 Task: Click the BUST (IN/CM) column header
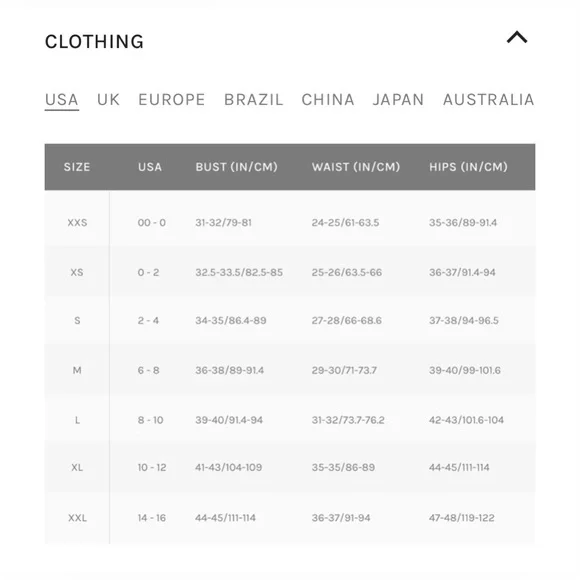pos(236,167)
